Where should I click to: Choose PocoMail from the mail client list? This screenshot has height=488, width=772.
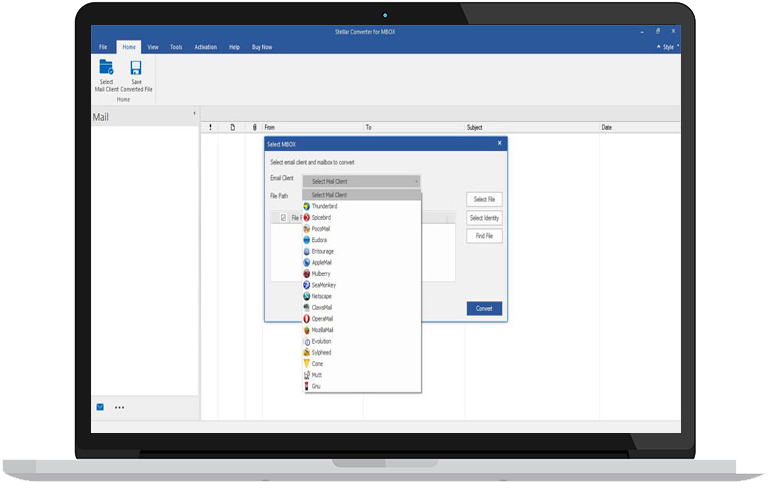tap(362, 229)
